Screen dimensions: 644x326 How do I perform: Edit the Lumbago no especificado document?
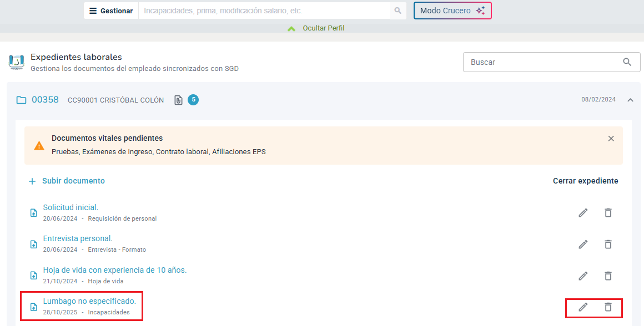pos(583,307)
